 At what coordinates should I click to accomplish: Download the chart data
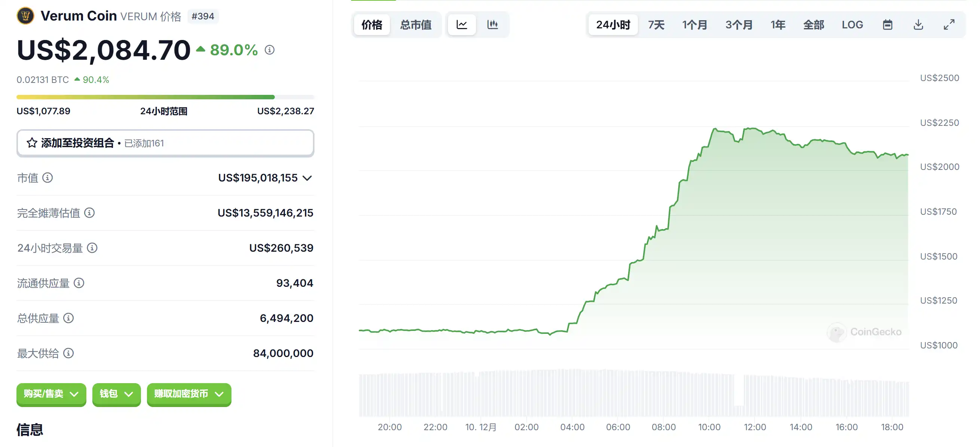click(918, 25)
